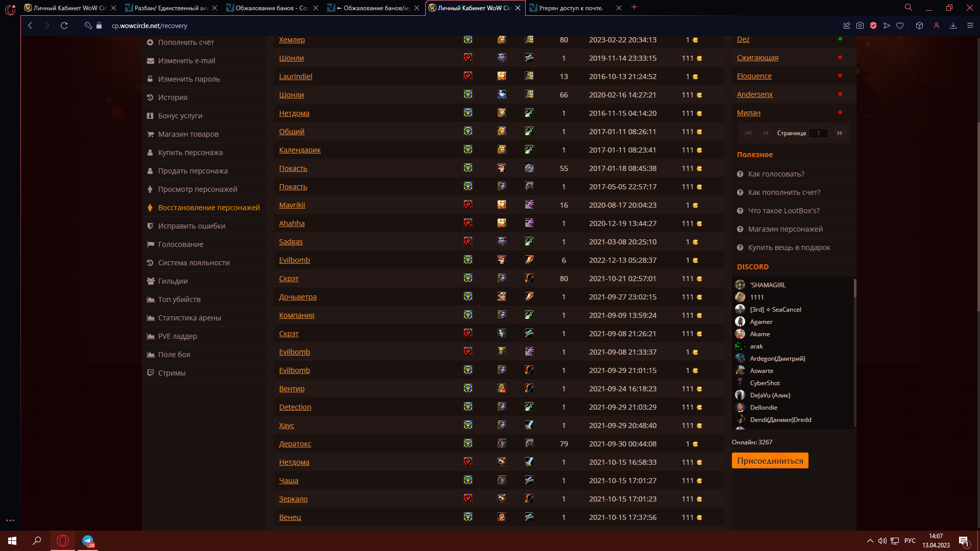Open the Opera downloads icon

click(953, 26)
